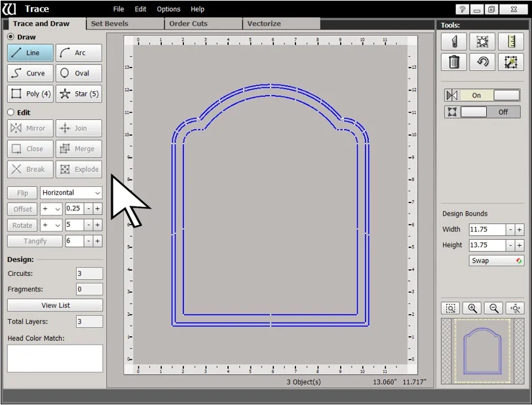Increase the Rotate value with plus
Image resolution: width=532 pixels, height=405 pixels.
pos(98,225)
